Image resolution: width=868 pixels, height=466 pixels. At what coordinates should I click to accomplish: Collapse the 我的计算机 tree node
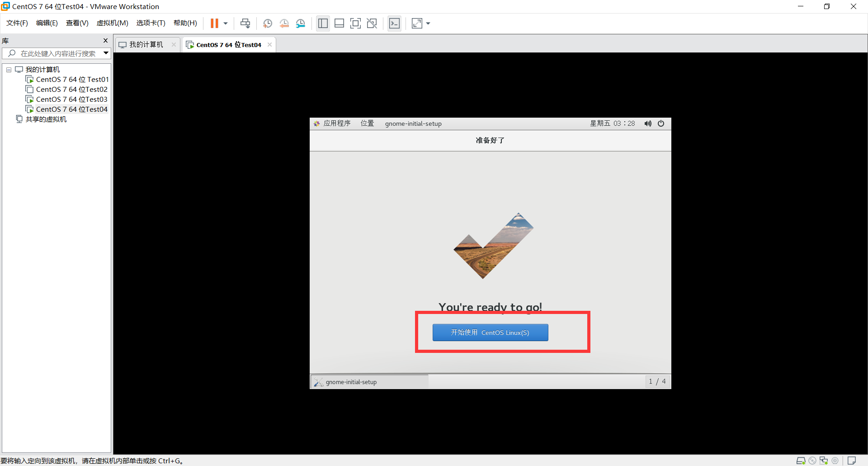point(9,70)
